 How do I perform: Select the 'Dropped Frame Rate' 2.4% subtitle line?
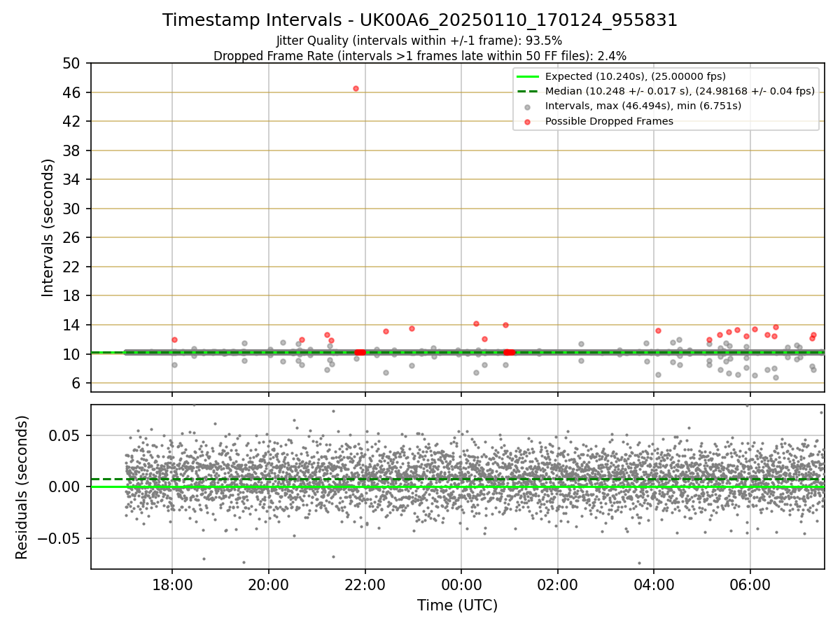(x=420, y=55)
